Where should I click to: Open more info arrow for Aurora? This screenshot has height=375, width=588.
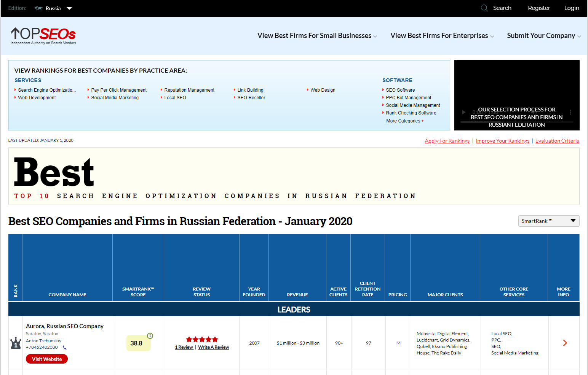point(565,343)
